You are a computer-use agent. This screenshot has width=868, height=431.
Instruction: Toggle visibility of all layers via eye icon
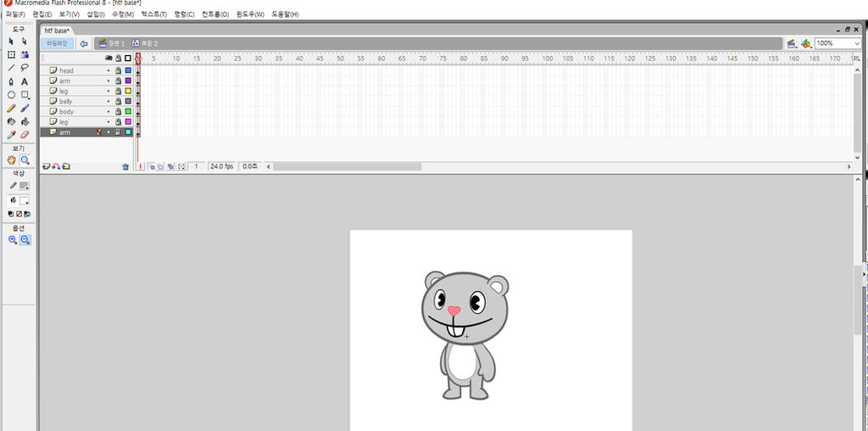[108, 58]
